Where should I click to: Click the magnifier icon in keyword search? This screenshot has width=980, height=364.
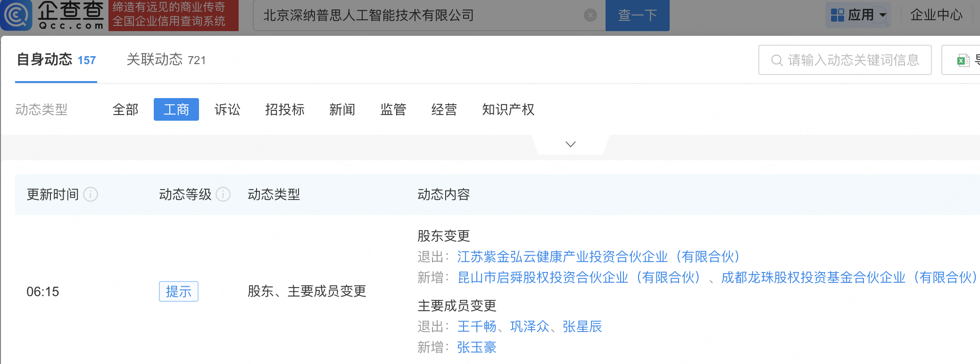tap(776, 60)
